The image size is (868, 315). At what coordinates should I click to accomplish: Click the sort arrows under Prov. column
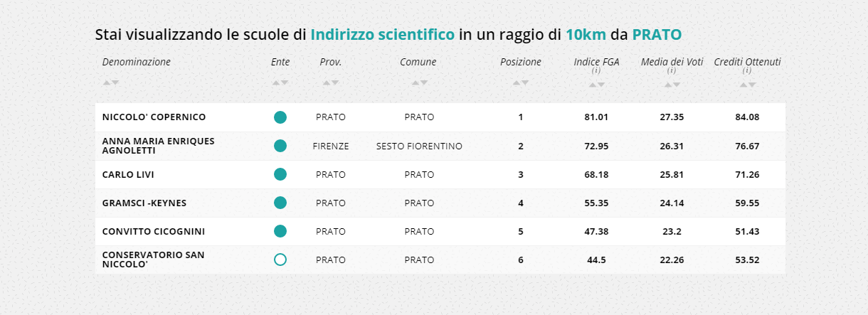pos(331,82)
